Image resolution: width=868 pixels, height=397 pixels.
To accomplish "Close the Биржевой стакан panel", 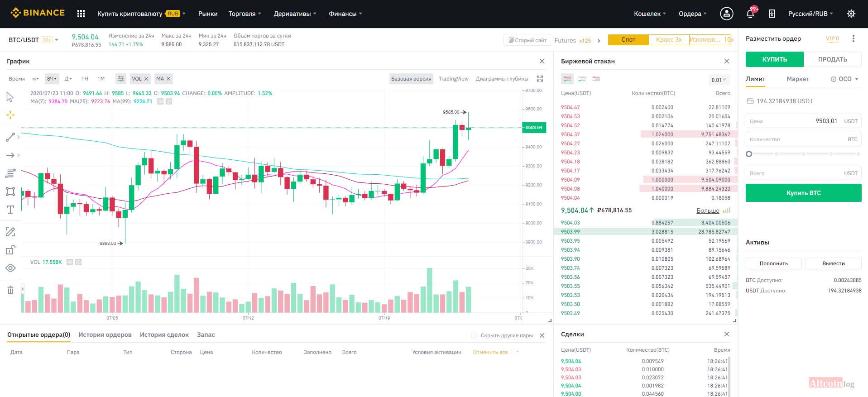I will [x=727, y=61].
